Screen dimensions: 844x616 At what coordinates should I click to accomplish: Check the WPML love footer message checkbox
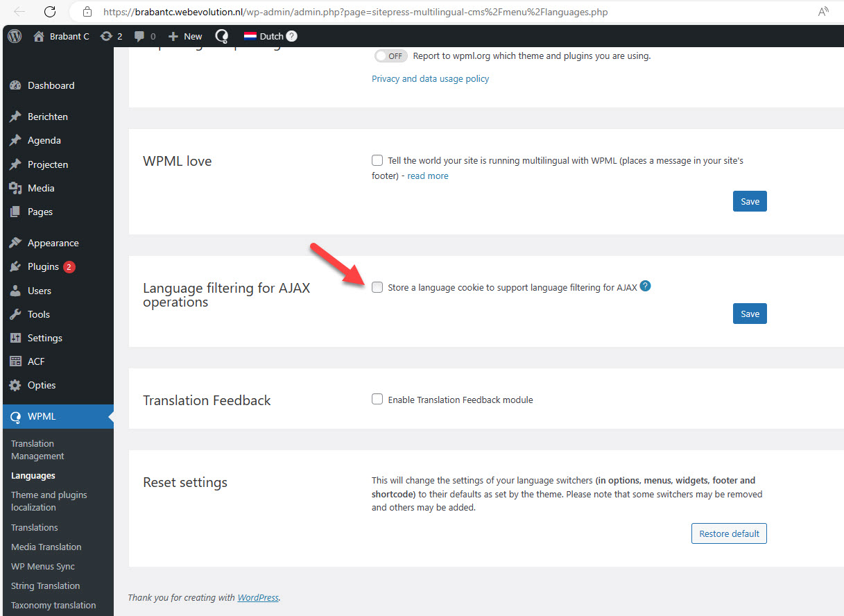point(377,160)
